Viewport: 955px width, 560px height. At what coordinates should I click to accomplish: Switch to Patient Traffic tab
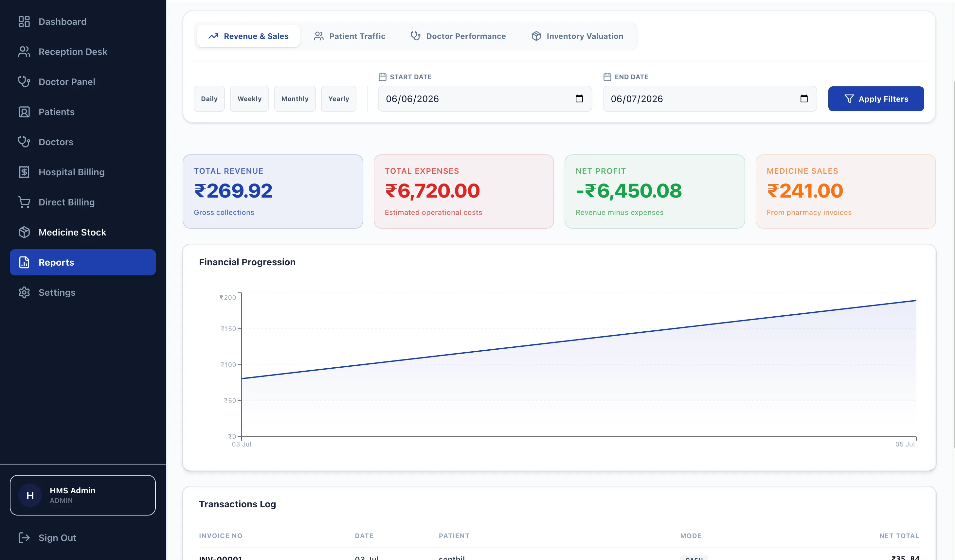coord(350,36)
